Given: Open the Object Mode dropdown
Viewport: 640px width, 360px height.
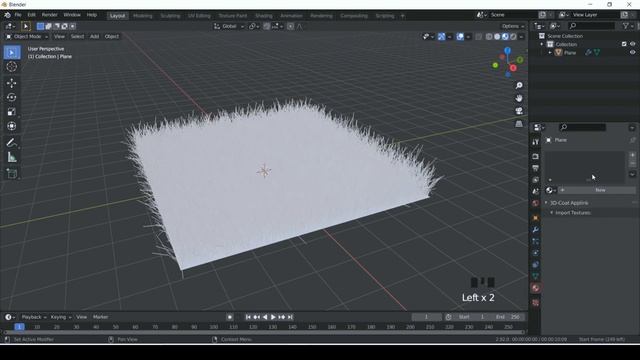Looking at the screenshot, I should click(x=27, y=37).
